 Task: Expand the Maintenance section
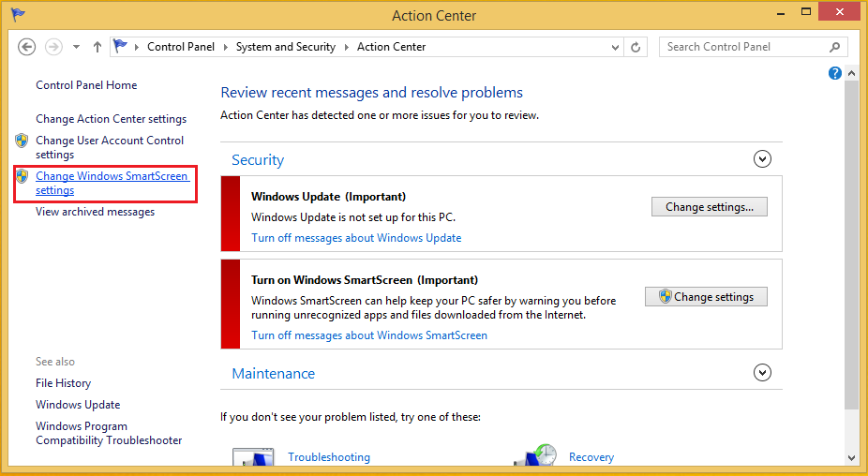[762, 373]
